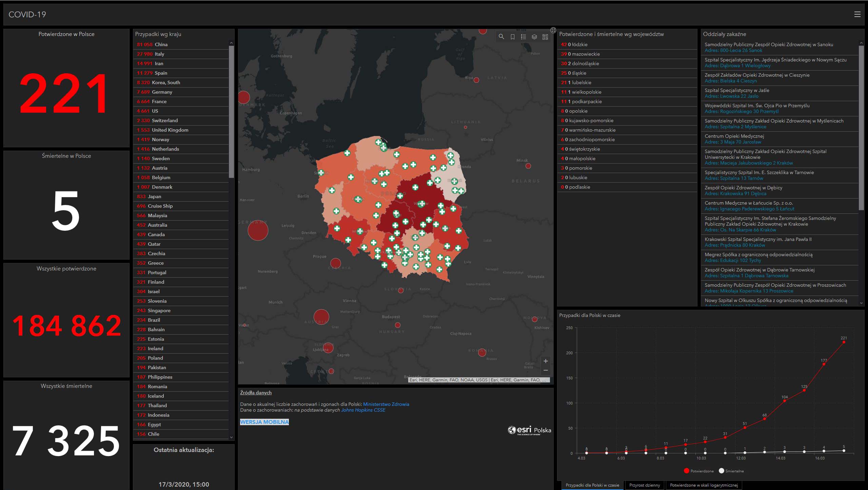Viewport: 868px width, 490px height.
Task: Open the Ministerstwo Zdrowia link
Action: [386, 404]
